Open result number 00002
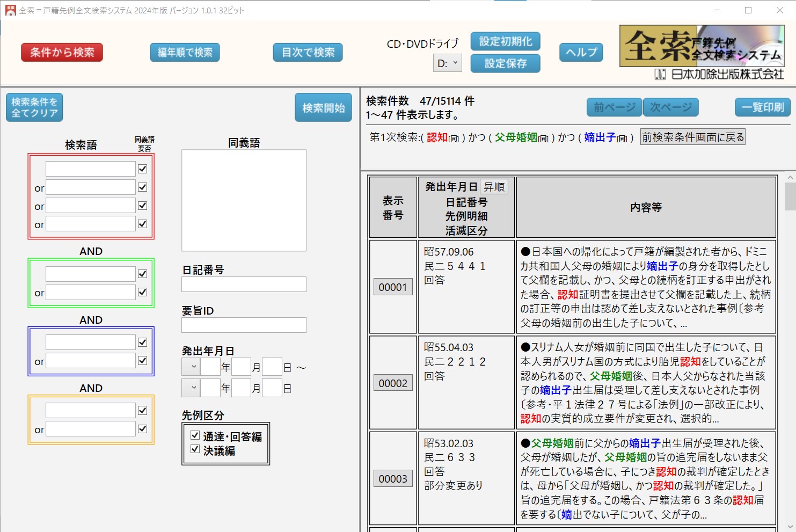This screenshot has width=796, height=532. click(393, 383)
